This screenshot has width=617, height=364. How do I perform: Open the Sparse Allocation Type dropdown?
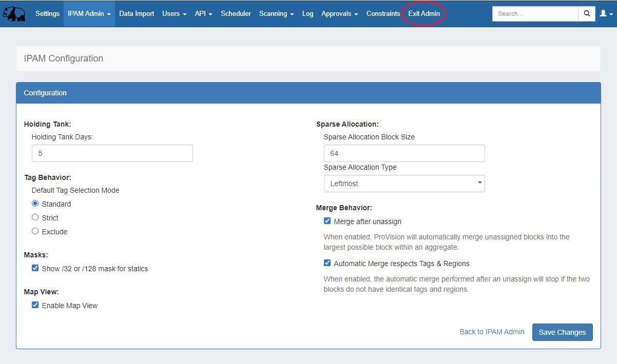pyautogui.click(x=404, y=184)
